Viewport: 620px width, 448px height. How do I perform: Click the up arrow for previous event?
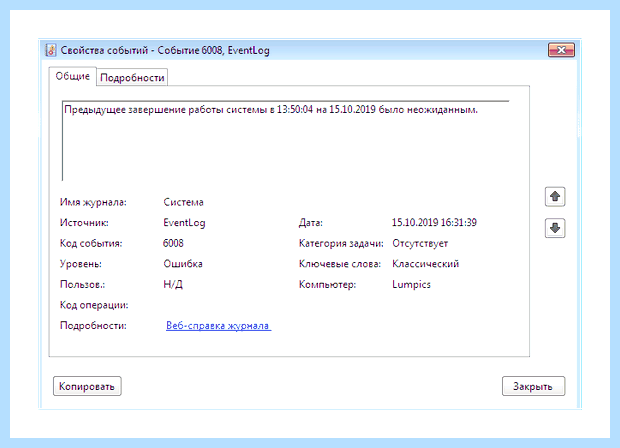[555, 197]
